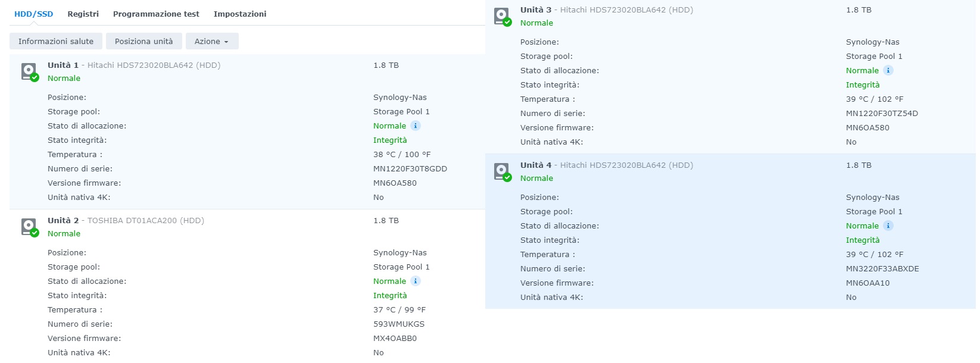Open the Azione dropdown menu

pos(212,41)
